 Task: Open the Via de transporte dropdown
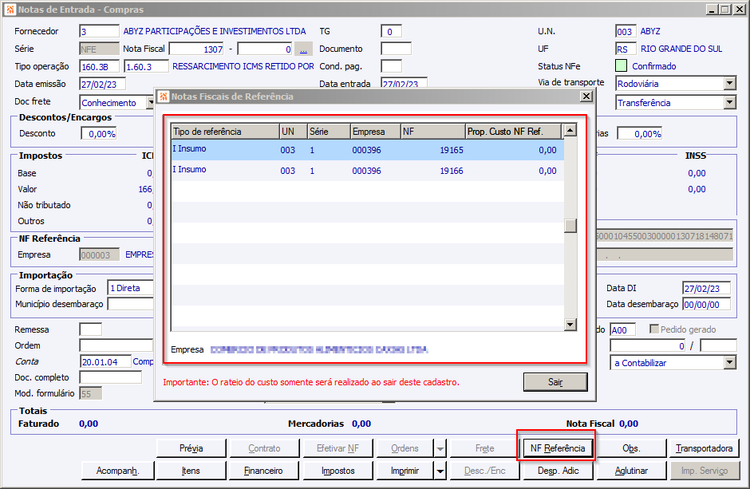(730, 83)
